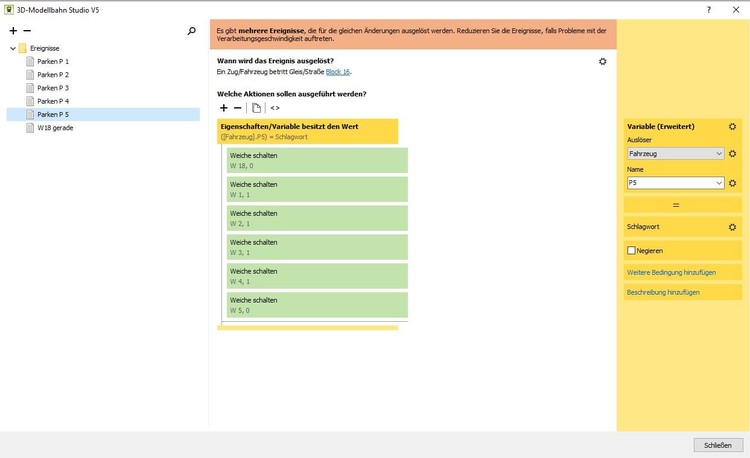Screen dimensions: 750x458
Task: Add a new event with the plus icon above Ereignisse
Action: pyautogui.click(x=13, y=31)
